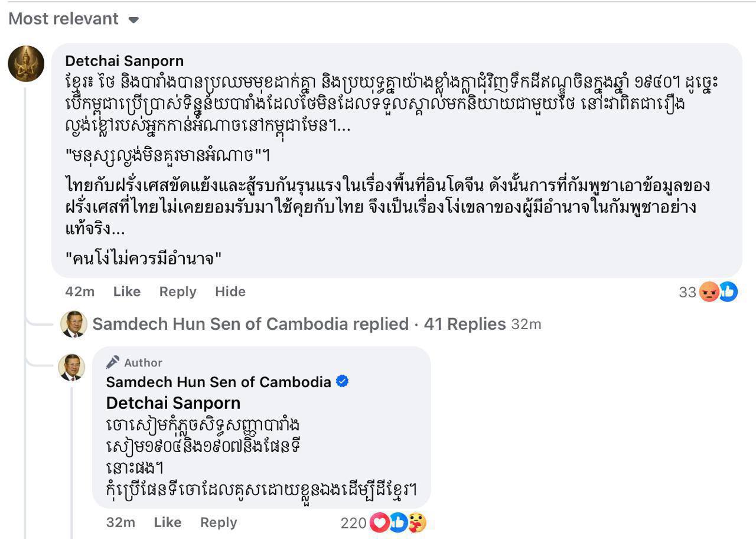Click the blue verified badge icon
This screenshot has height=539, width=756.
342,381
